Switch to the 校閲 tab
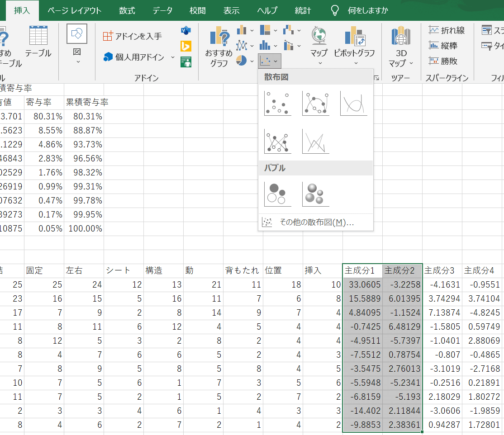Viewport: 504px width, 435px height. tap(197, 10)
